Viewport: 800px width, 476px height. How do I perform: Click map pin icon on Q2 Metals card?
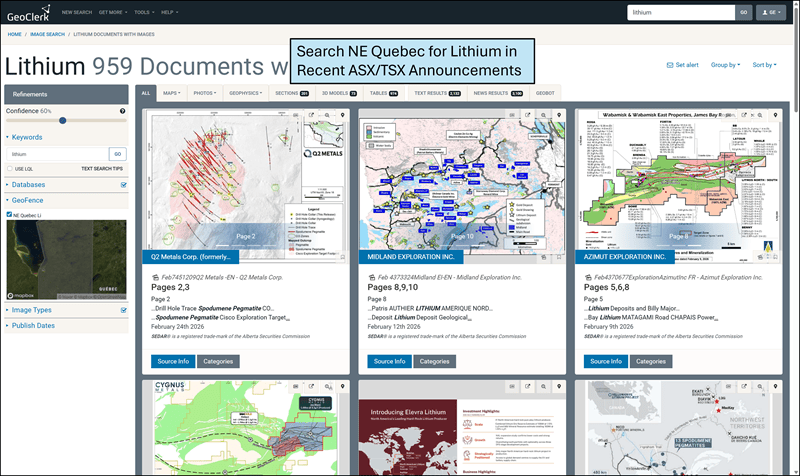tap(342, 115)
